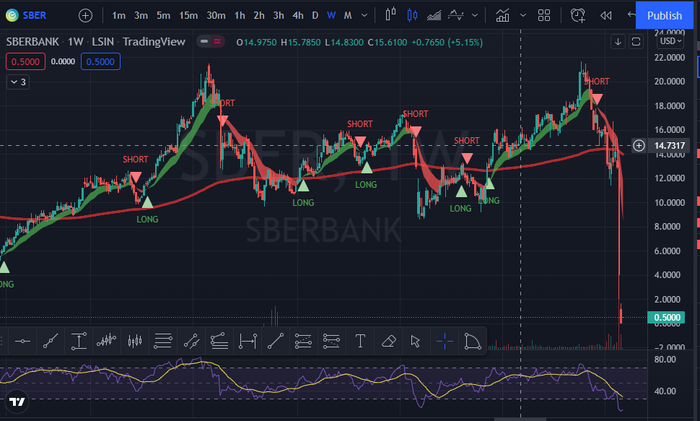Screen dimensions: 700x421
Task: Switch to the 3m timeframe
Action: tap(141, 16)
